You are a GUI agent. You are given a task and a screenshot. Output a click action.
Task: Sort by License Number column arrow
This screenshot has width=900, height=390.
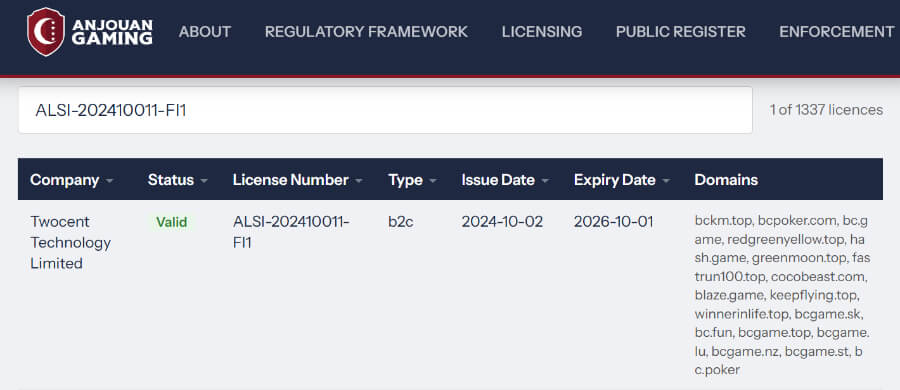(x=359, y=180)
